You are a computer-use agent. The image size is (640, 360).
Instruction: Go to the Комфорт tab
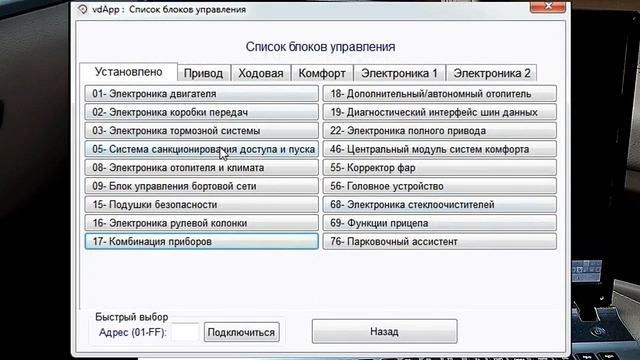322,73
